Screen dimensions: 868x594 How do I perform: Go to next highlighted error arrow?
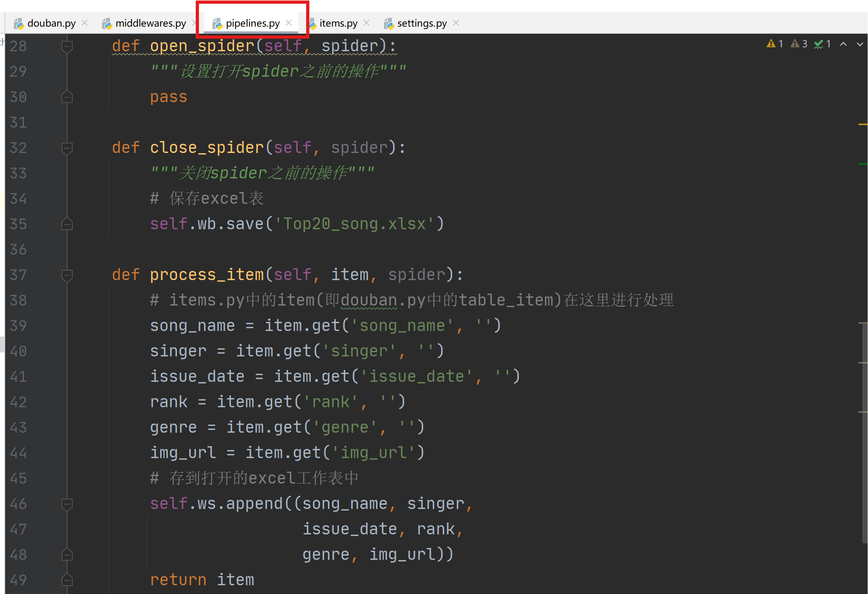(x=860, y=44)
